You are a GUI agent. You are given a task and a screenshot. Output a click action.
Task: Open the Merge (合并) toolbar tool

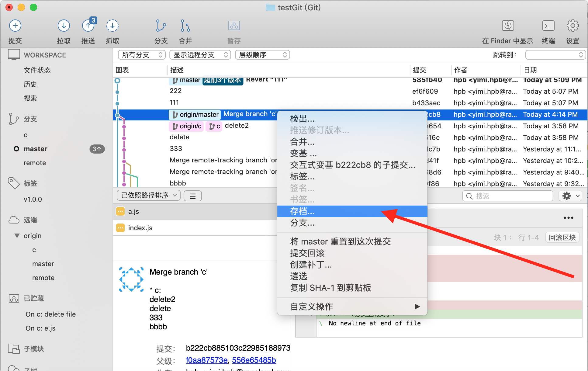[185, 26]
